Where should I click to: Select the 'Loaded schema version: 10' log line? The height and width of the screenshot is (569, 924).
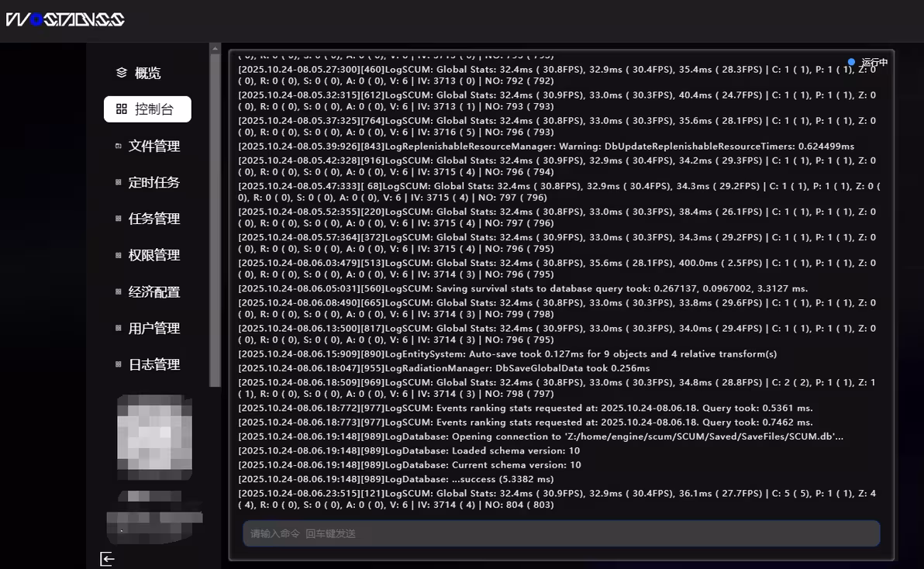coord(409,450)
